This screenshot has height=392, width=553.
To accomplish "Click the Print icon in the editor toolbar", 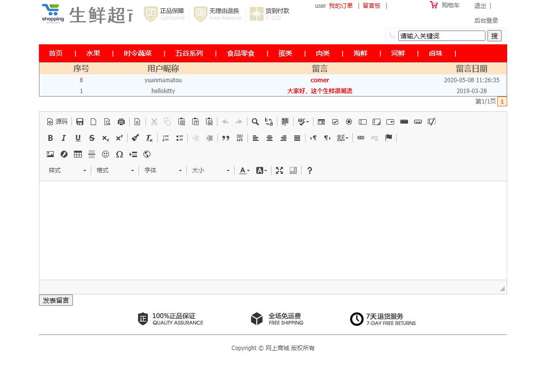I will pyautogui.click(x=121, y=122).
